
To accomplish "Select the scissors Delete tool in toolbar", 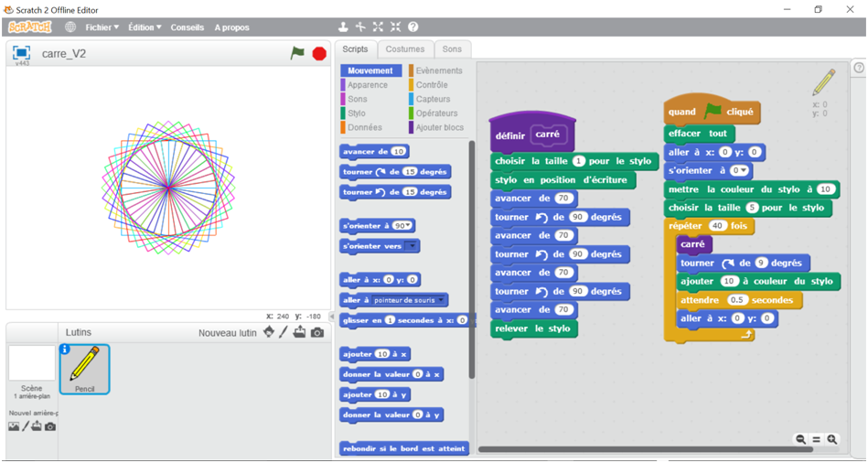I will [x=360, y=27].
